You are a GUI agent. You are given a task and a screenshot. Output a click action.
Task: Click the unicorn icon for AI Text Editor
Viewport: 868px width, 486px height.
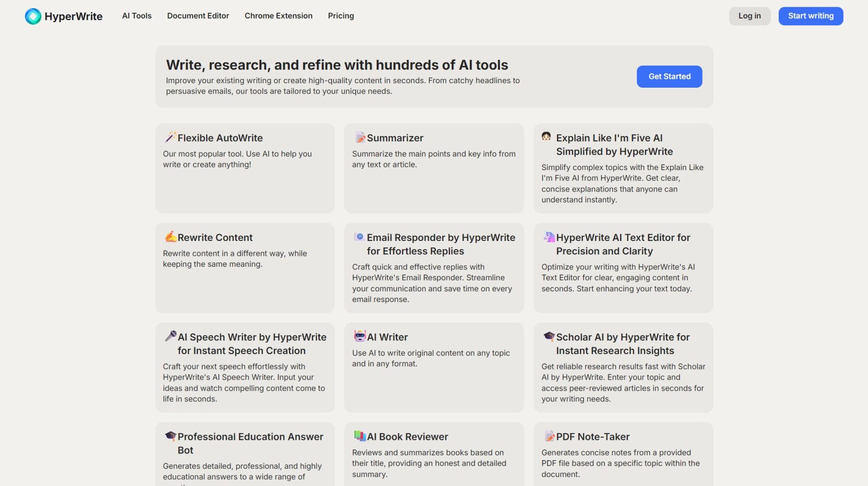(x=549, y=236)
